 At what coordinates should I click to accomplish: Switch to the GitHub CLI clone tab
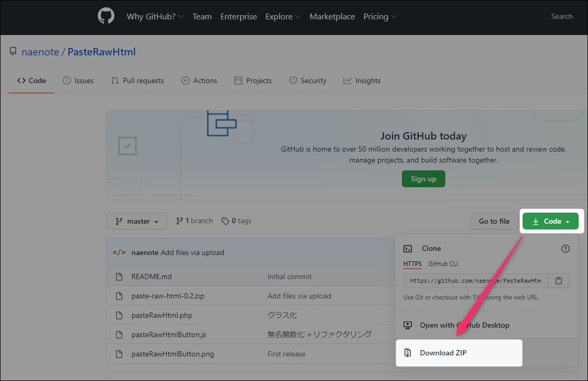443,264
